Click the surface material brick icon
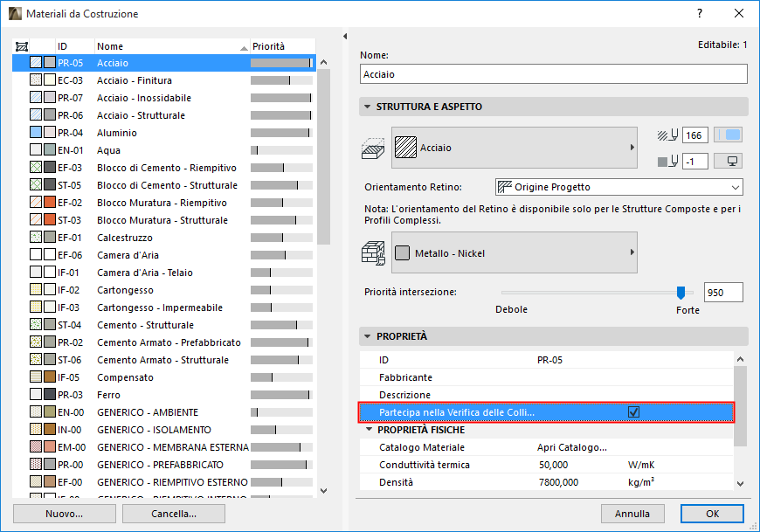760x532 pixels. (x=373, y=253)
